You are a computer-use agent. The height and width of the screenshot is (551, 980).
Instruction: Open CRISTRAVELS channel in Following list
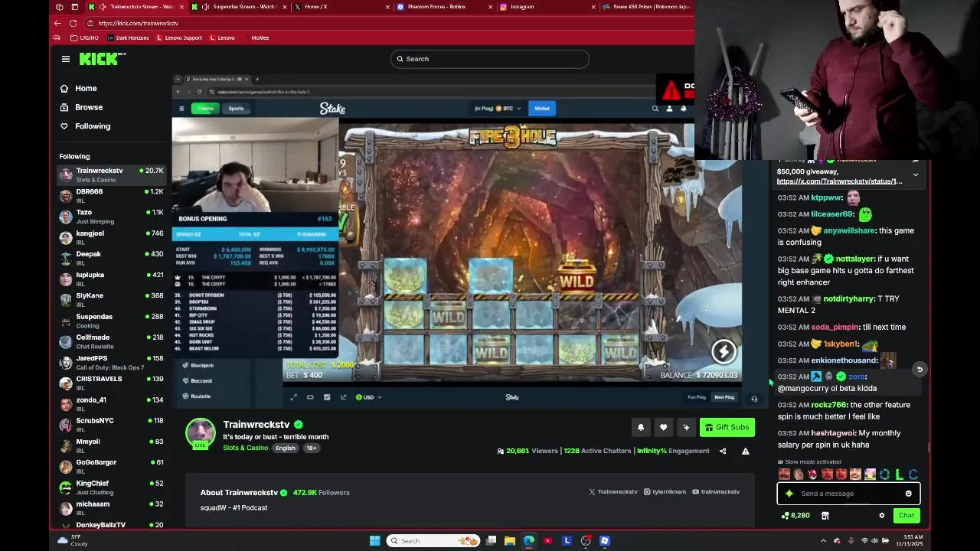tap(112, 383)
